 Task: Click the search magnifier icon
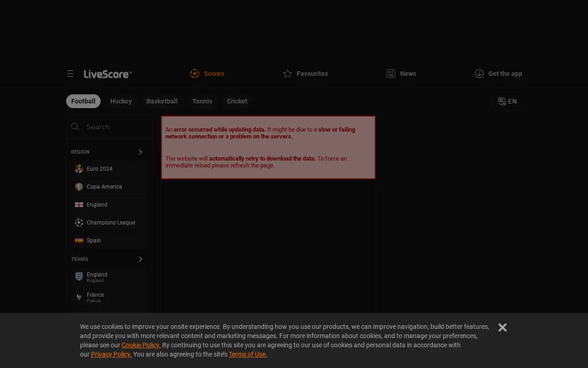click(x=75, y=127)
